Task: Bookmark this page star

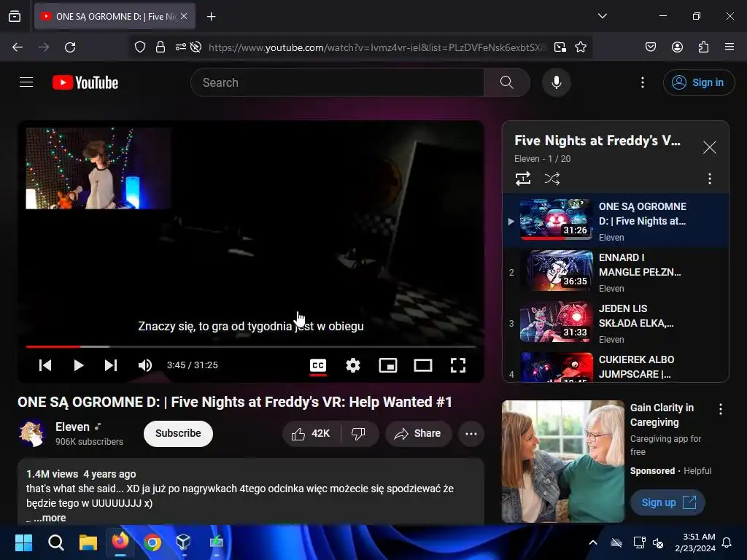Action: pyautogui.click(x=581, y=47)
